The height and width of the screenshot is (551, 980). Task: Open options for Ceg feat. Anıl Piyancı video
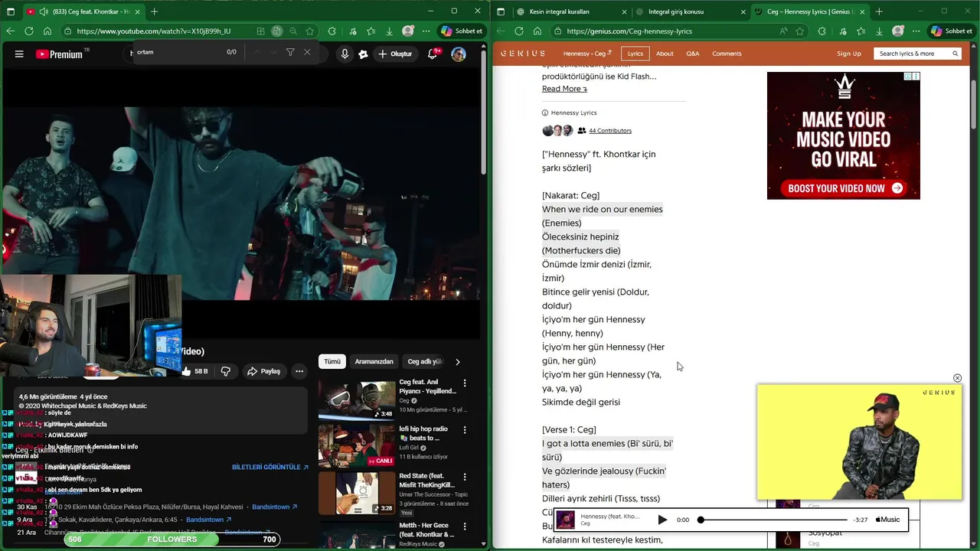tap(464, 383)
